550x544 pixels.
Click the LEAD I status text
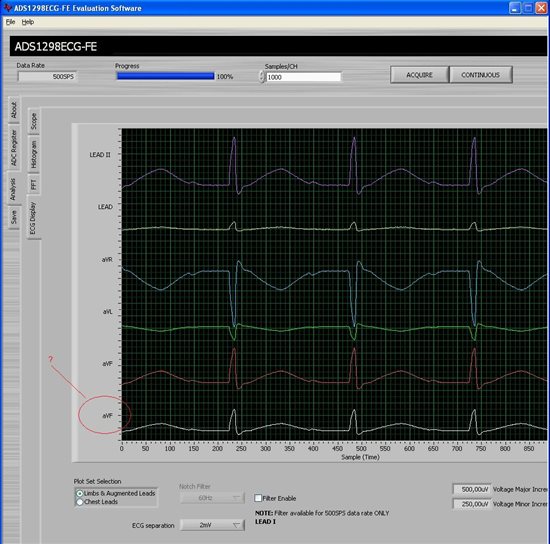tap(265, 522)
